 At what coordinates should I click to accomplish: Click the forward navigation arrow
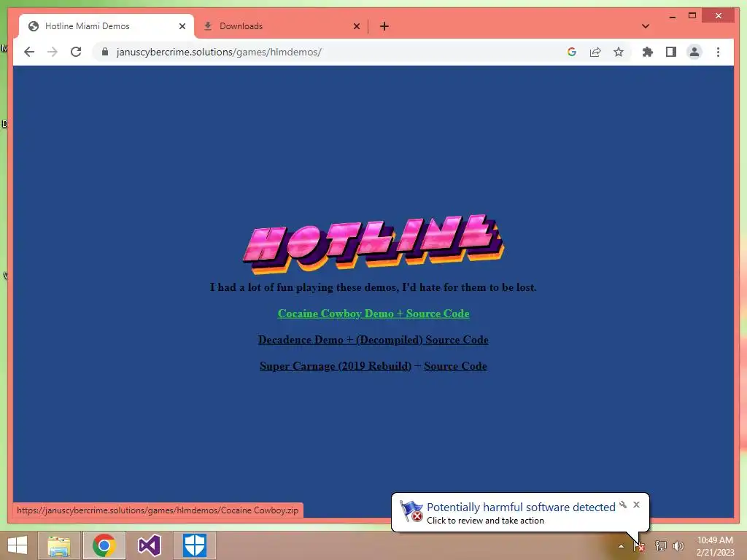(x=53, y=52)
